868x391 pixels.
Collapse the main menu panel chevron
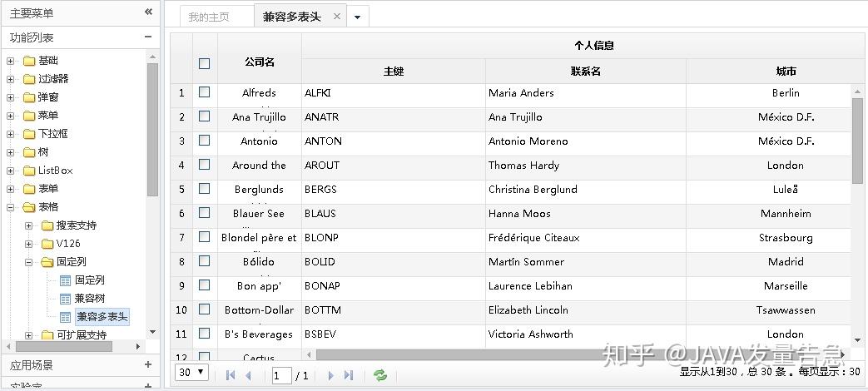pos(148,12)
